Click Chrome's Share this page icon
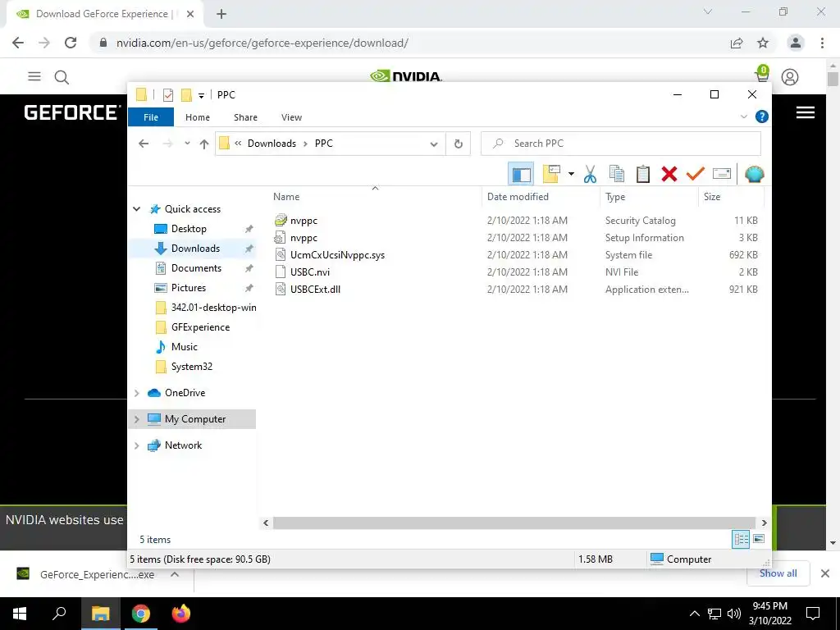The width and height of the screenshot is (840, 630). (x=737, y=43)
